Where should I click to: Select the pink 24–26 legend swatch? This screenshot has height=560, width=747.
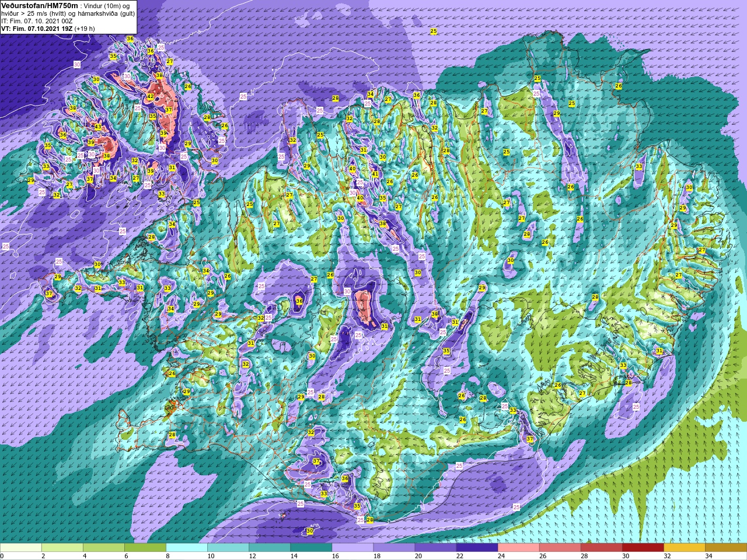518,547
